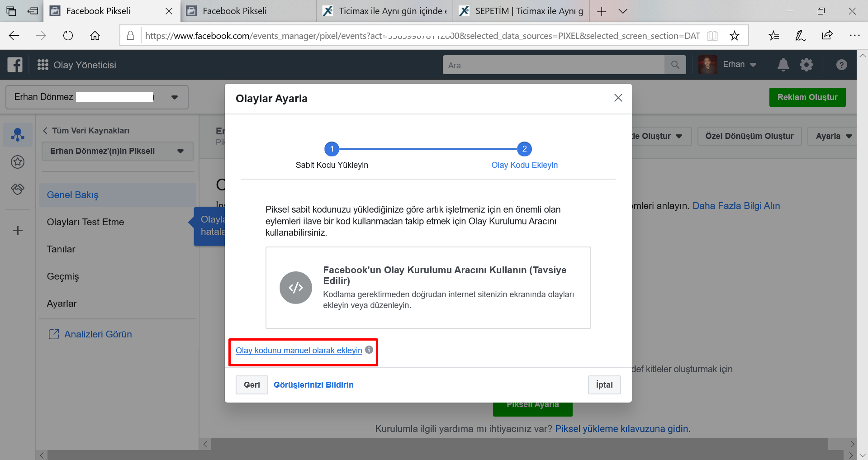This screenshot has width=868, height=460.
Task: Open the data sources icon in the left rail
Action: pyautogui.click(x=18, y=134)
